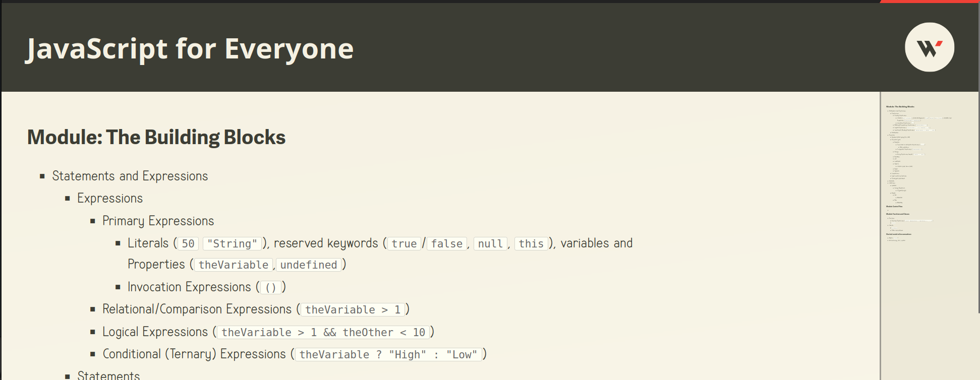Click the "true" keyword code box

click(404, 244)
